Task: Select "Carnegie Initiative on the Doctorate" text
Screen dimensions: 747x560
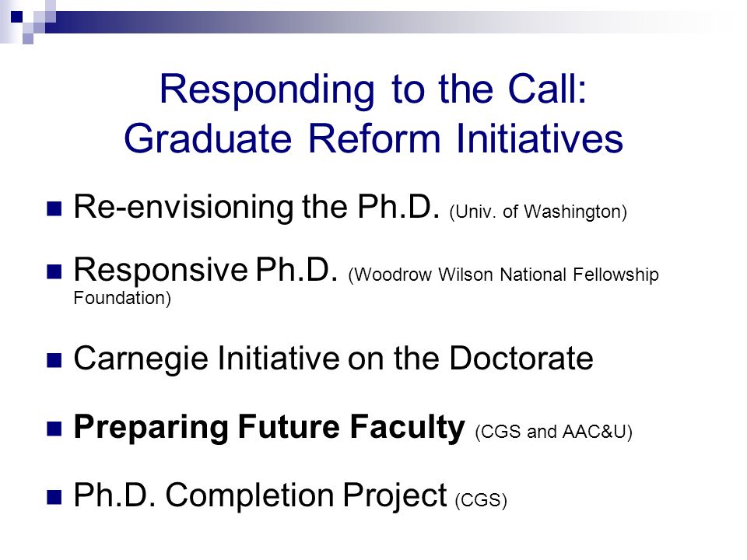Action: tap(334, 359)
